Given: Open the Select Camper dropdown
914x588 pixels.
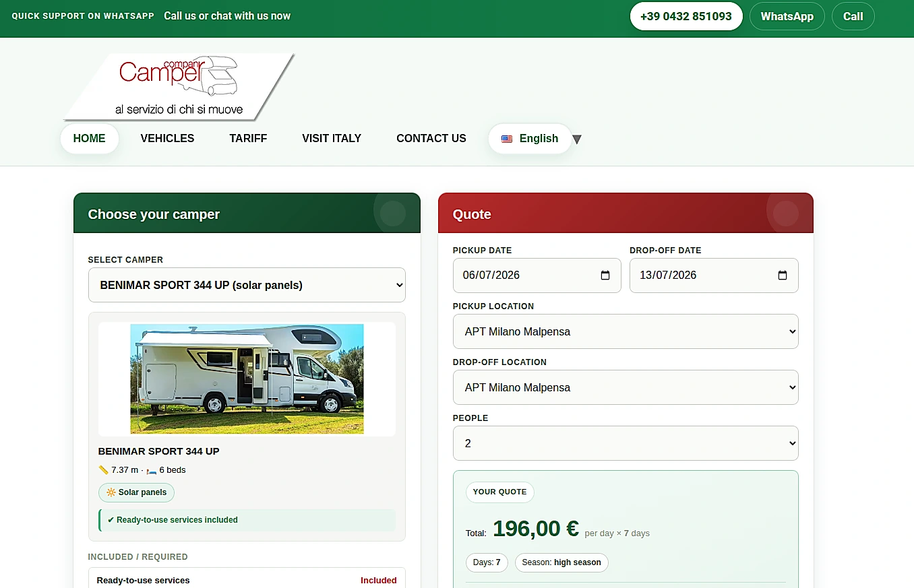Looking at the screenshot, I should coord(247,285).
